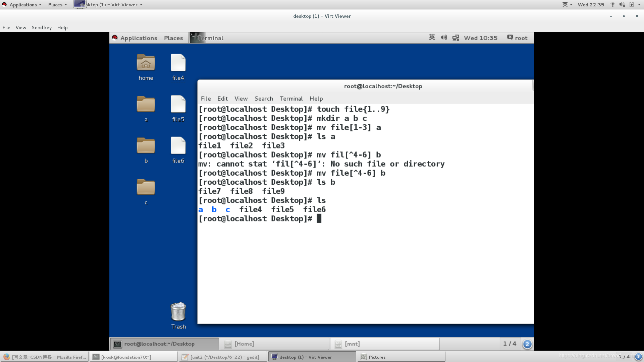Minimize the Virt Viewer window
The image size is (644, 362).
point(611,16)
